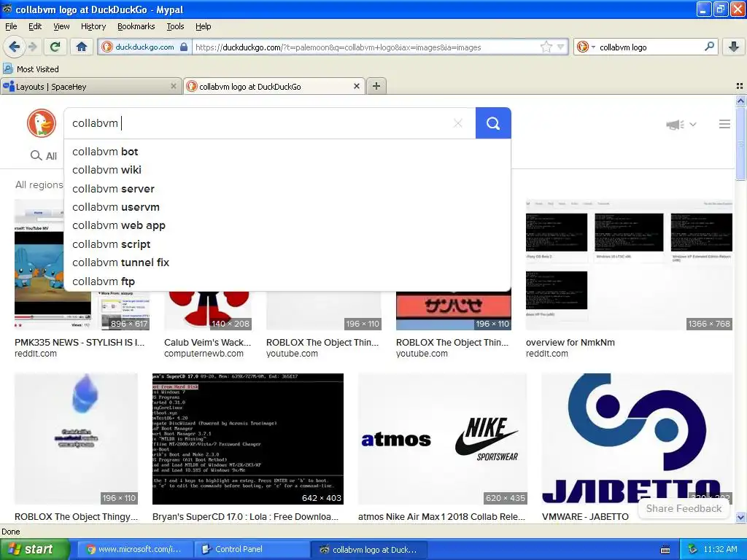
Task: Close the Layouts | SpaceHey tab
Action: pos(174,86)
